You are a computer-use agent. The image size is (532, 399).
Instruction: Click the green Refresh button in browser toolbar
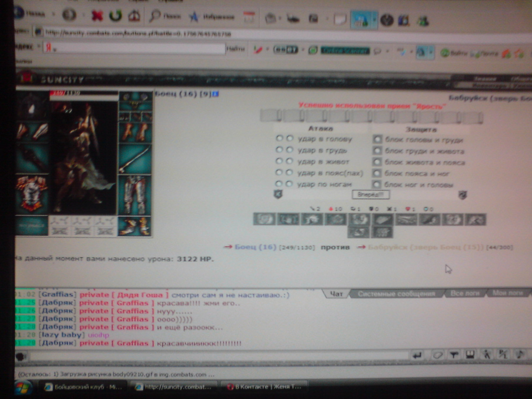pos(115,15)
